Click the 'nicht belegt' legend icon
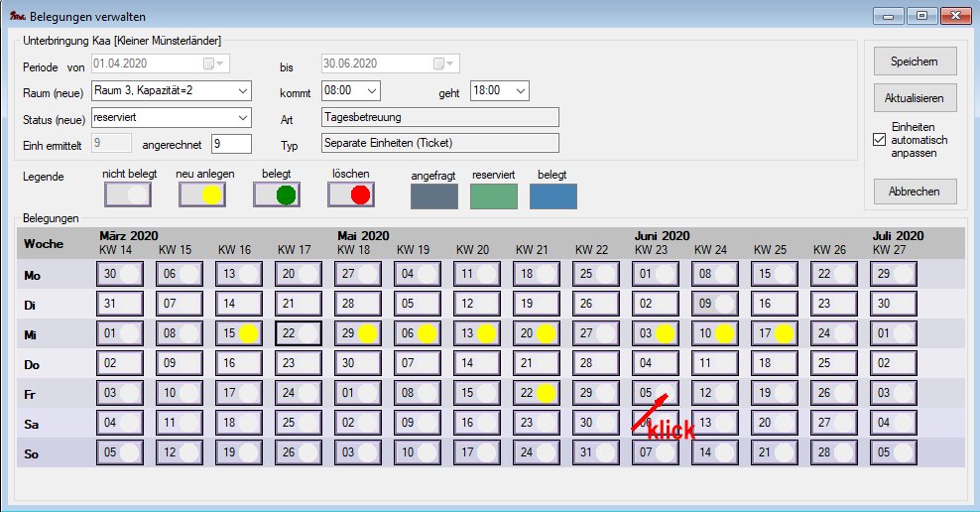The image size is (980, 512). pos(127,194)
